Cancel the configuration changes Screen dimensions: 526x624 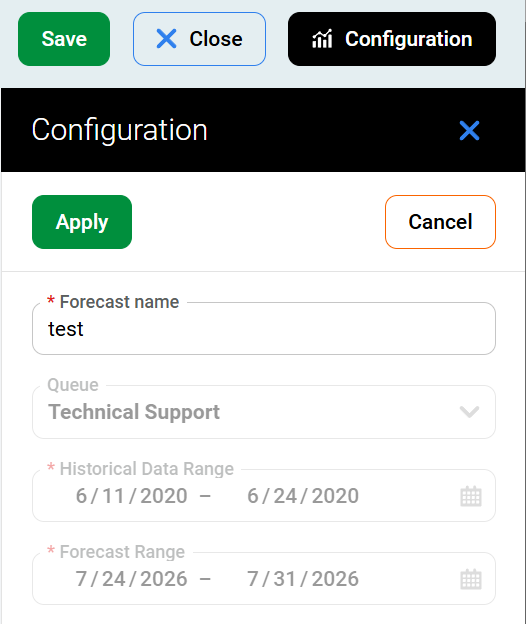440,222
